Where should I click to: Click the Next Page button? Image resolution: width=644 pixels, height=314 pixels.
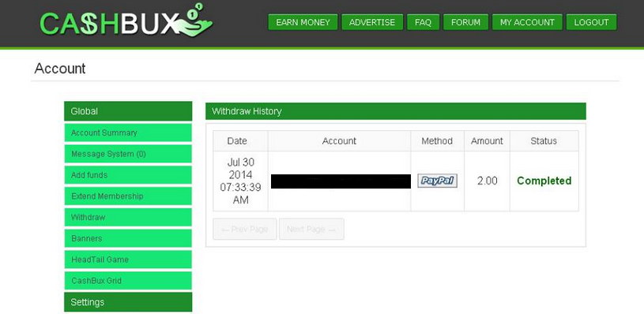[311, 229]
